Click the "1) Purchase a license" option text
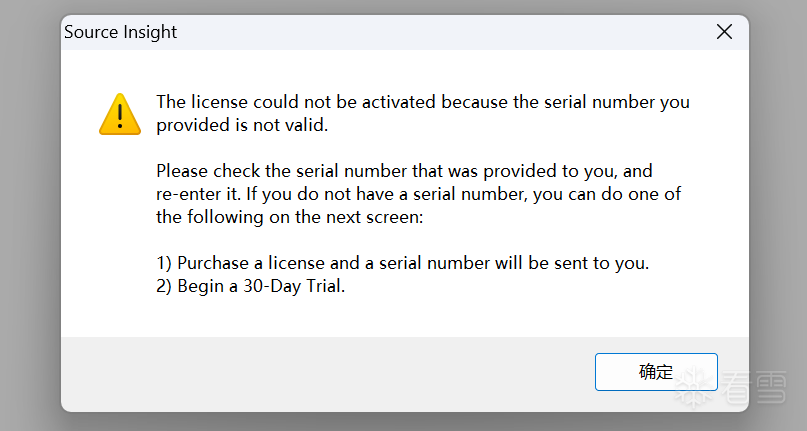Image resolution: width=807 pixels, height=431 pixels. click(x=240, y=263)
